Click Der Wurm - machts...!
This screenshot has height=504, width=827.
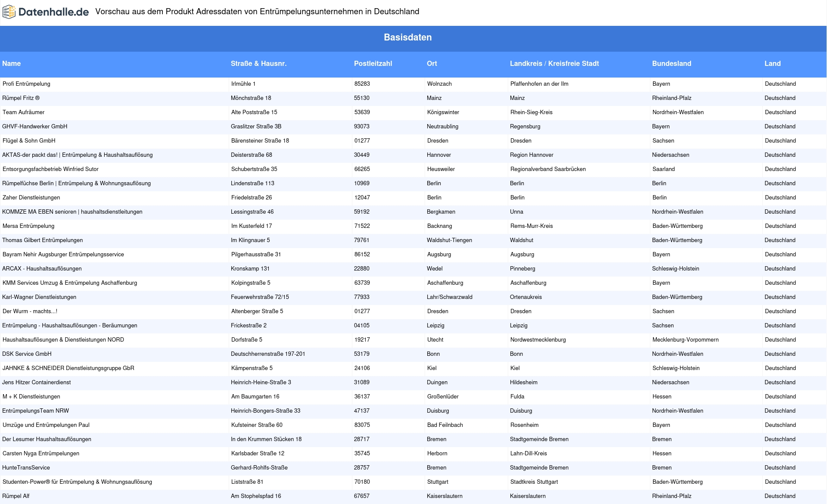pyautogui.click(x=30, y=311)
